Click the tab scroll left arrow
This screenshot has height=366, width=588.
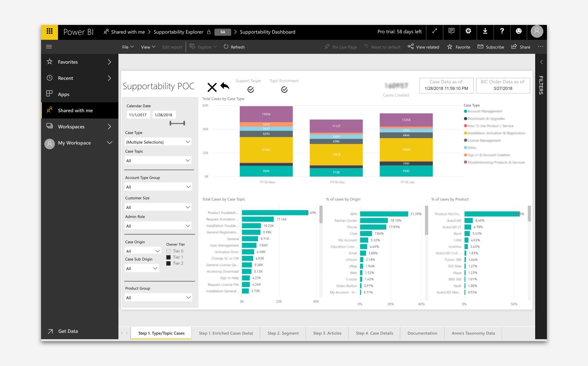(122, 333)
